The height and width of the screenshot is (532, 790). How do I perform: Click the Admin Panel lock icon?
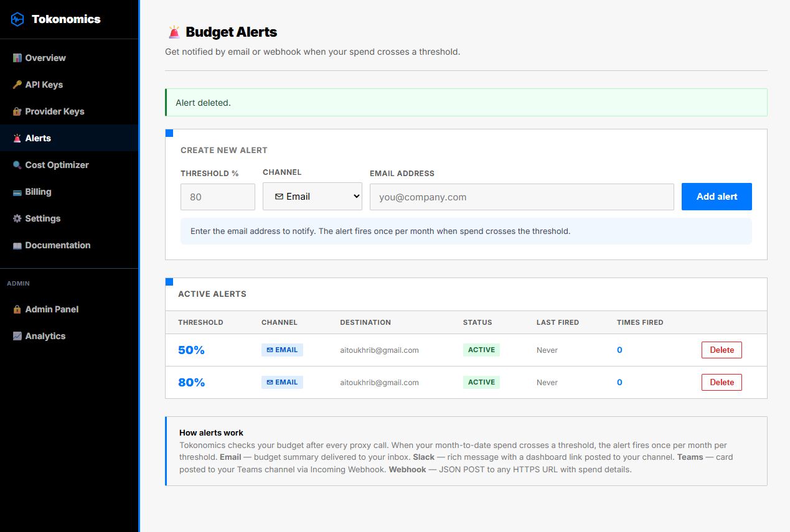coord(17,309)
